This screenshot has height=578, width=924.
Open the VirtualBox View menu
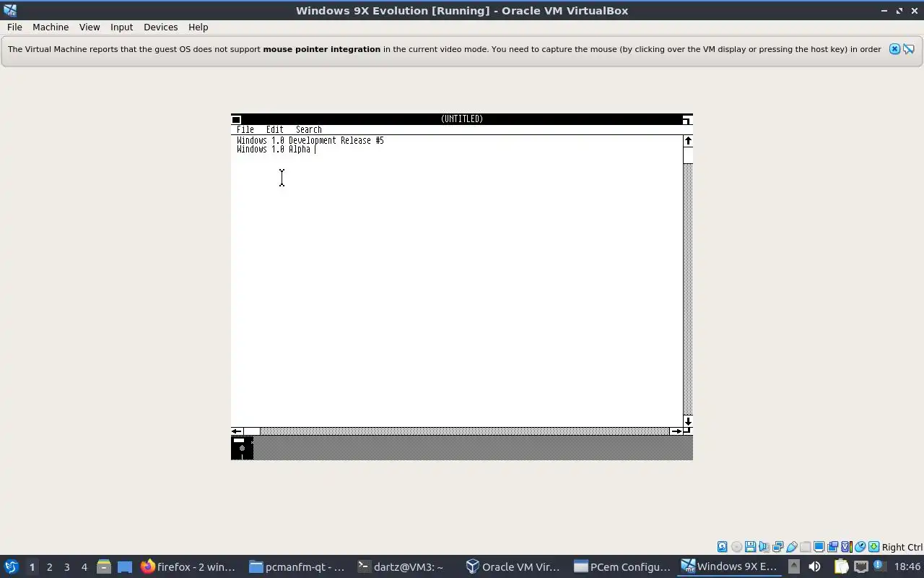[x=90, y=27]
